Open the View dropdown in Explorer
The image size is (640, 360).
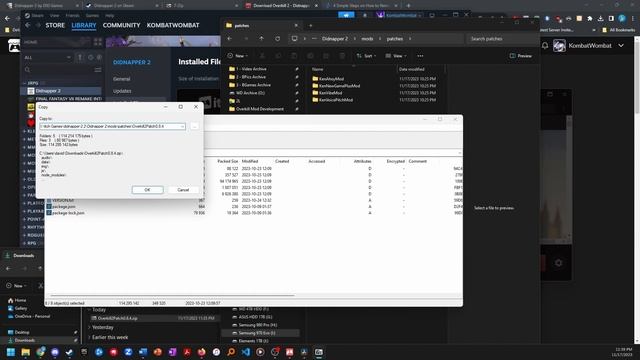pos(396,56)
